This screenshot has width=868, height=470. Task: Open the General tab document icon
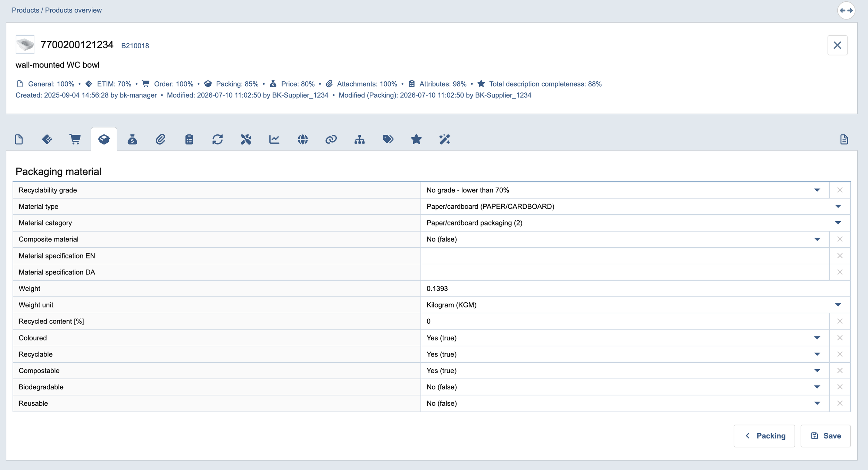point(19,139)
